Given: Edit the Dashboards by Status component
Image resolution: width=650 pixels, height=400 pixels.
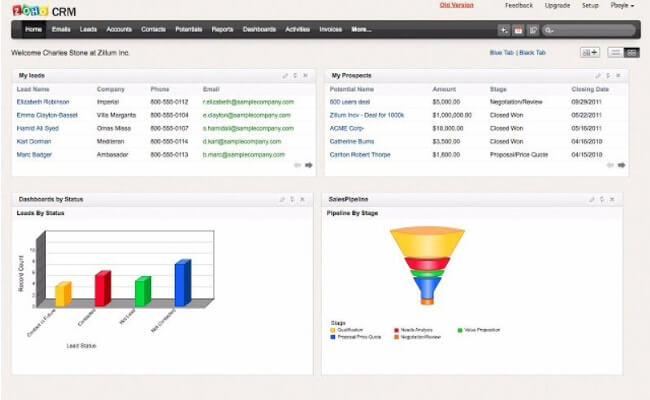Looking at the screenshot, I should click(x=282, y=200).
